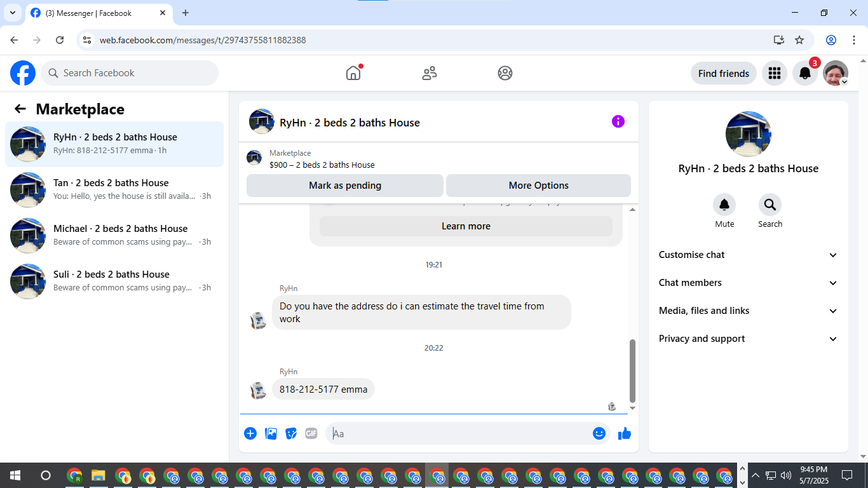Open the emoji picker in message box

click(x=599, y=433)
